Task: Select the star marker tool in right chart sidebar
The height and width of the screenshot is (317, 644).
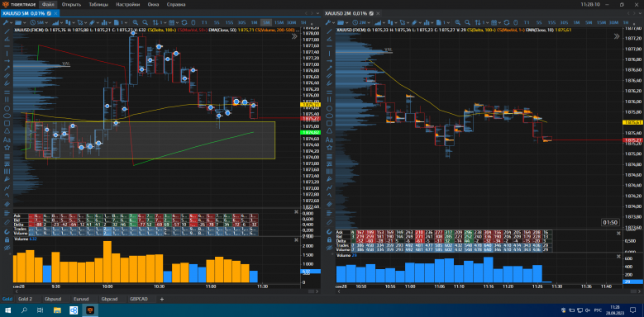Action: coord(329,148)
